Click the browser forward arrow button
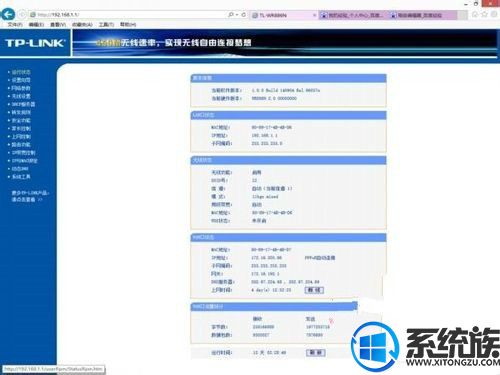The height and width of the screenshot is (375, 500). click(22, 15)
